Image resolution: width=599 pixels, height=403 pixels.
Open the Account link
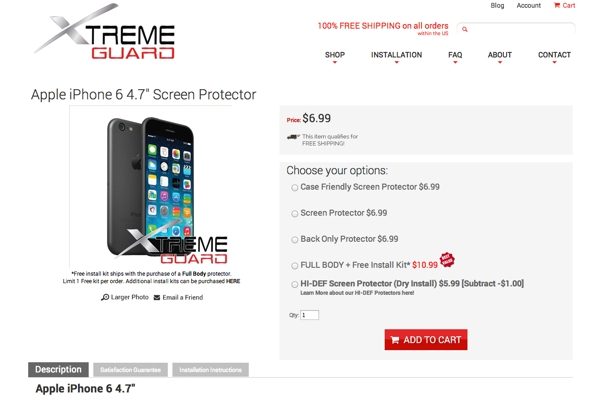point(529,5)
